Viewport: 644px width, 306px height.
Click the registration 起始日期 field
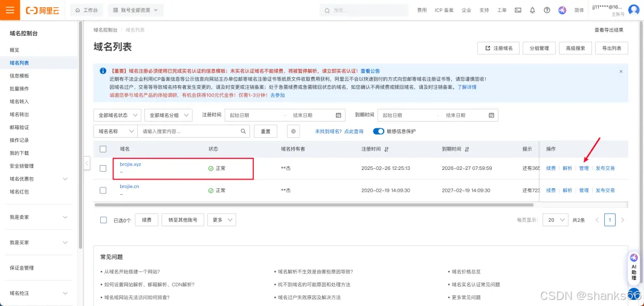pyautogui.click(x=255, y=115)
